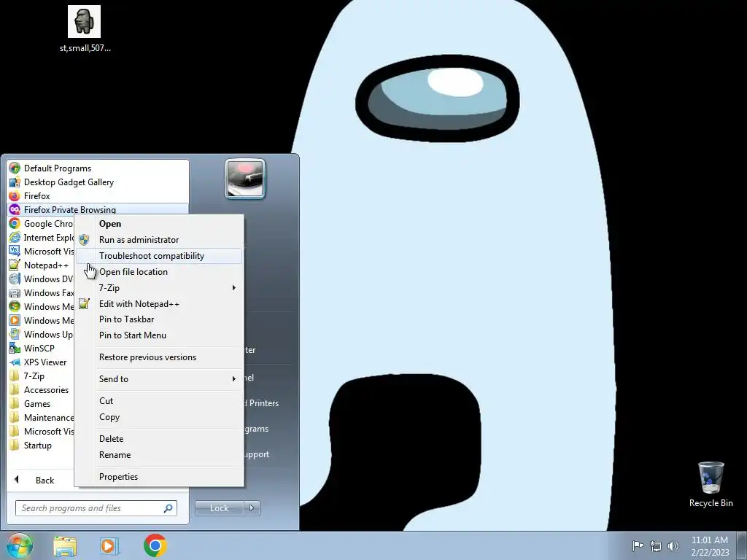
Task: Choose Cut in the context menu
Action: (x=159, y=401)
